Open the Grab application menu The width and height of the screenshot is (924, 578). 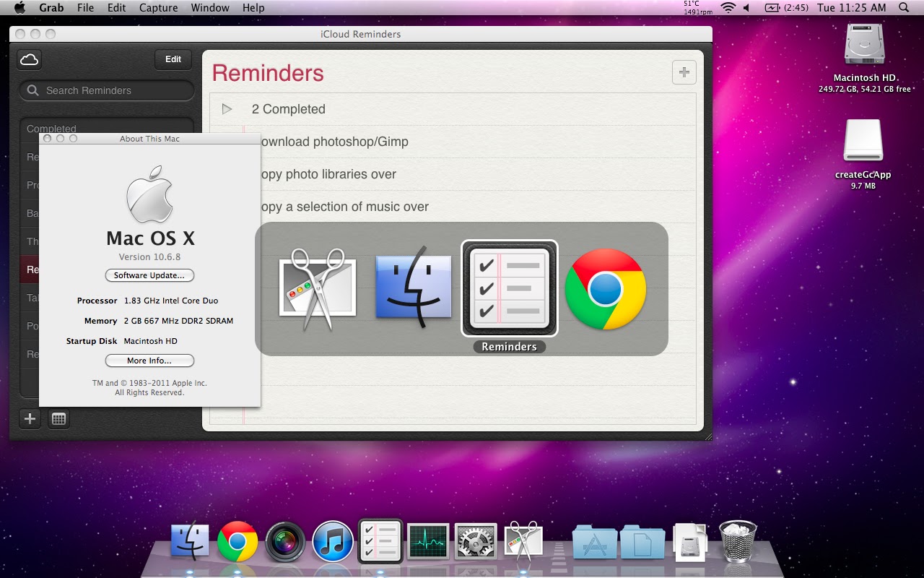(x=51, y=8)
